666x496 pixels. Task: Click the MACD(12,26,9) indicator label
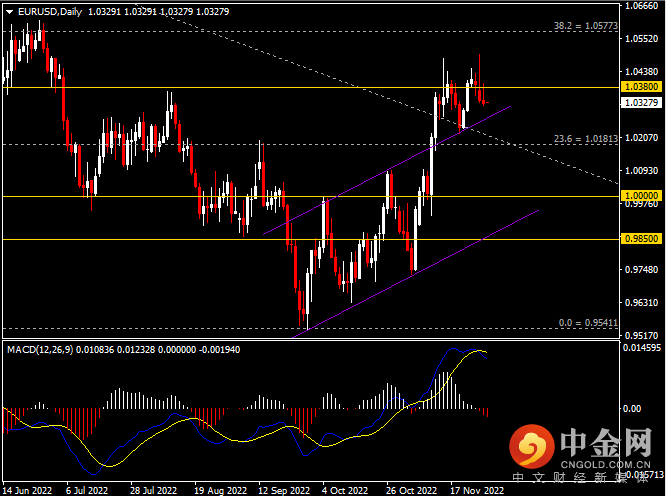pos(40,348)
